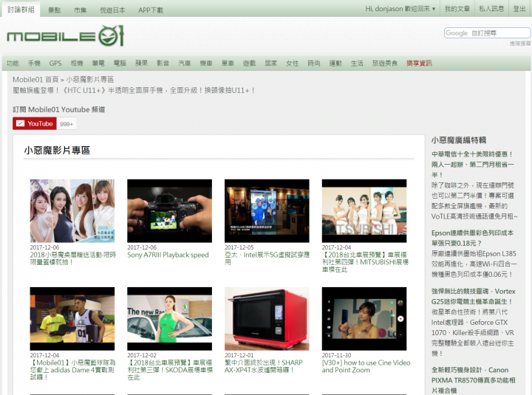This screenshot has height=395, width=532.
Task: Open the donjason user dropdown menu
Action: (x=400, y=9)
